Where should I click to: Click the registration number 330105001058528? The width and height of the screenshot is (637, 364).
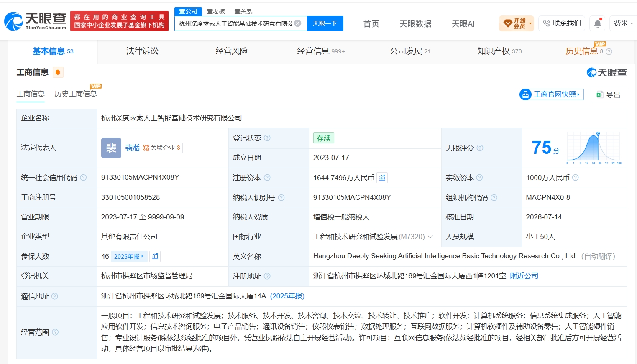pyautogui.click(x=130, y=197)
